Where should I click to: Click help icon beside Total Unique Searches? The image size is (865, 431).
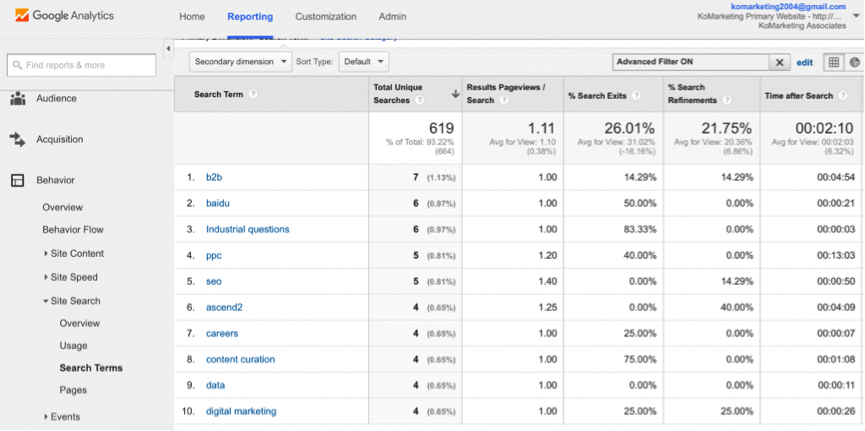pyautogui.click(x=420, y=100)
